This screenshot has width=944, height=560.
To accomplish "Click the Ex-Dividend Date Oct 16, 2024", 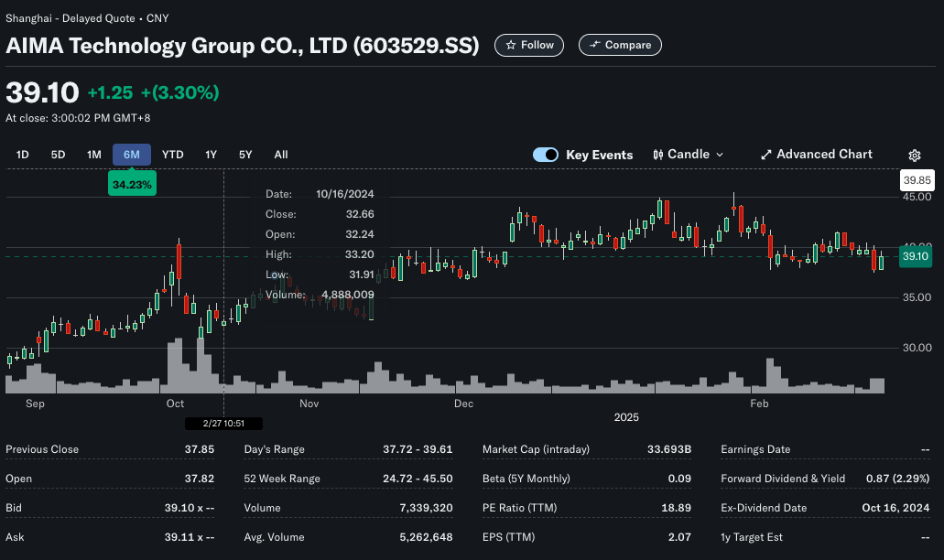I will tap(895, 508).
